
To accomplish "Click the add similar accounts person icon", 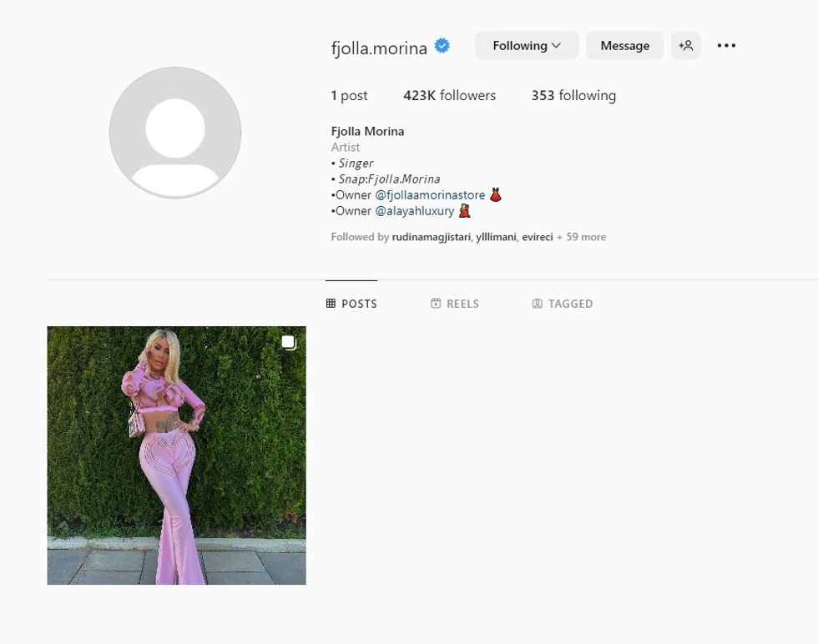I will point(685,45).
